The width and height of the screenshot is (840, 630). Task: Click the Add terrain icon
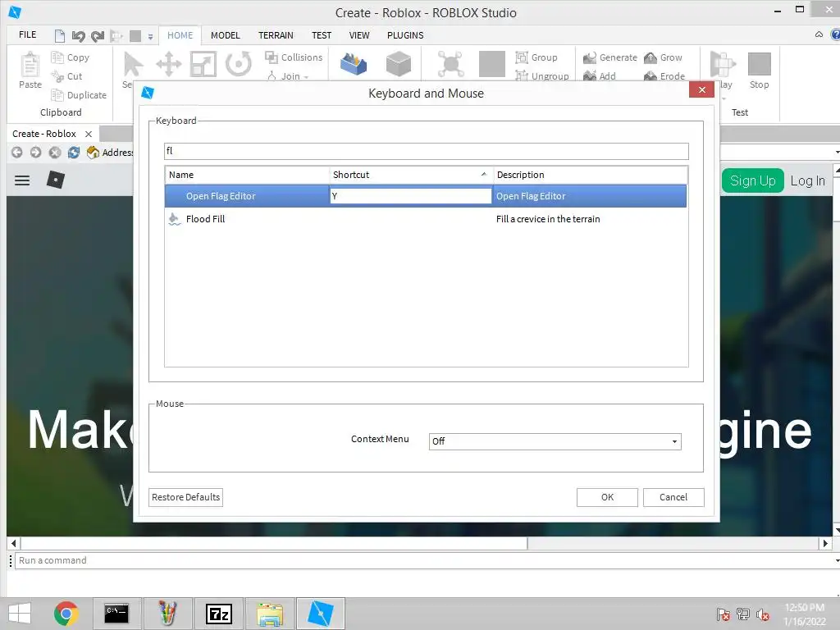[x=590, y=75]
